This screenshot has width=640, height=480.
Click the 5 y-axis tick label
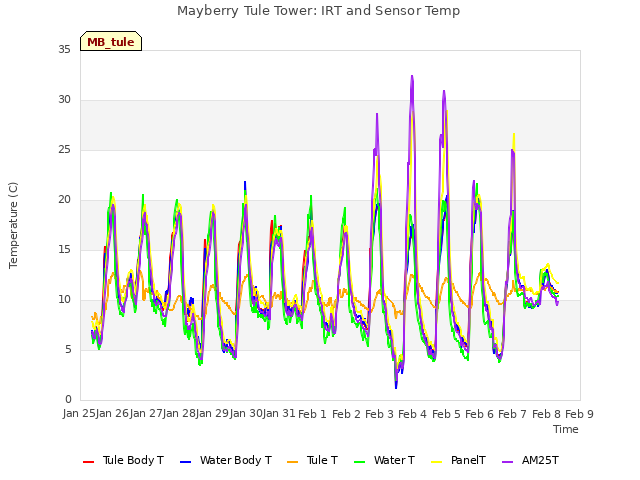(68, 350)
